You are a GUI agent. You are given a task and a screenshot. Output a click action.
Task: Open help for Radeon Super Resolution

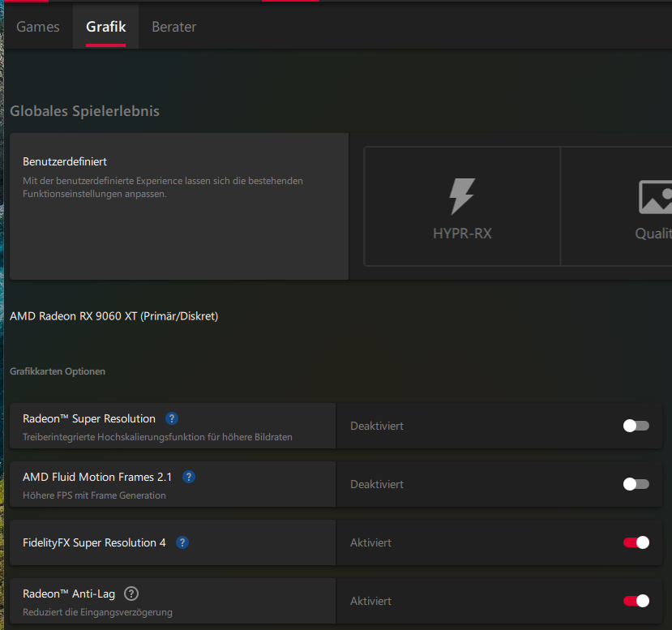point(172,418)
